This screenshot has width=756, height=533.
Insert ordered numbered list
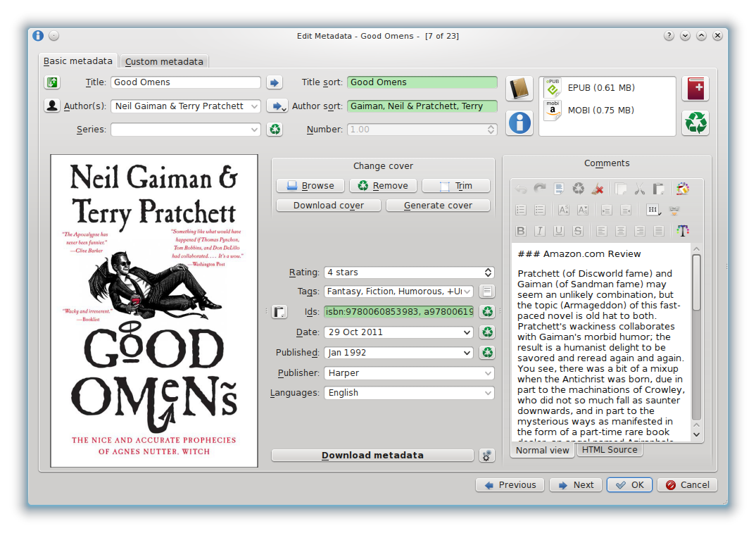[521, 210]
